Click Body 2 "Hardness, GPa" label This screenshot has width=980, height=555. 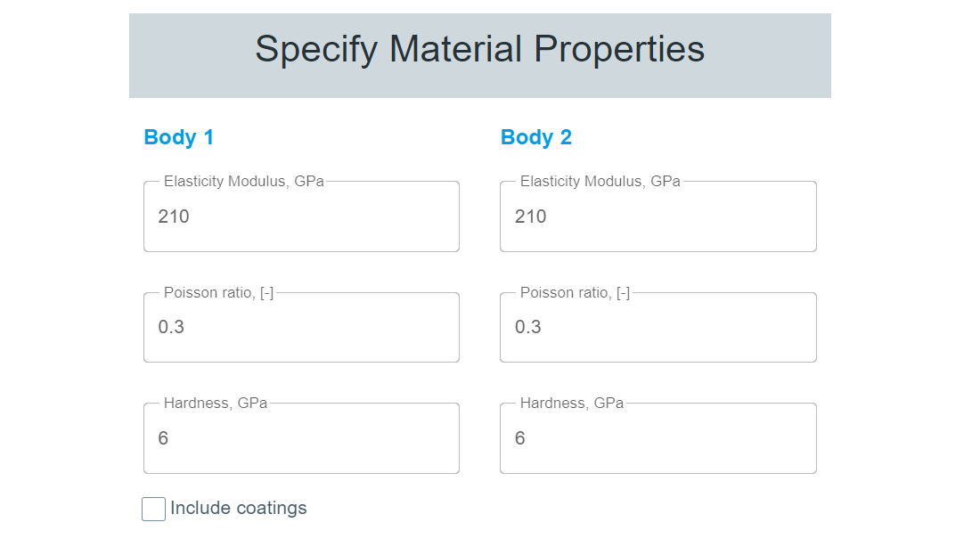pos(571,404)
